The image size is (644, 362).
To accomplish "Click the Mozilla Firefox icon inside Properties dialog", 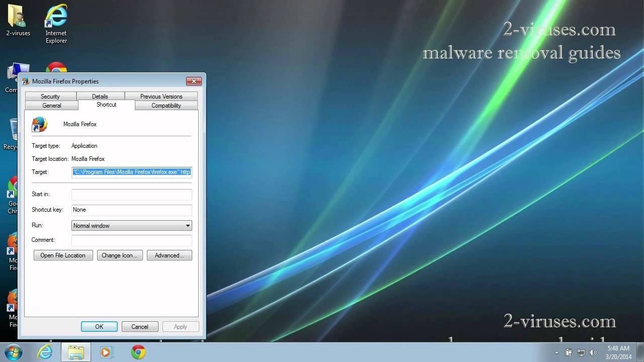I will click(39, 124).
